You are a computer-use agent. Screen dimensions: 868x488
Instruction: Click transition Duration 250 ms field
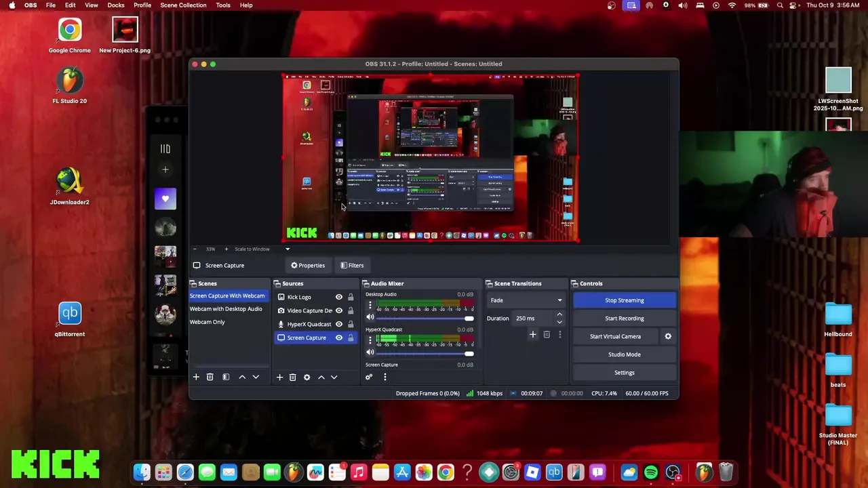tap(534, 319)
